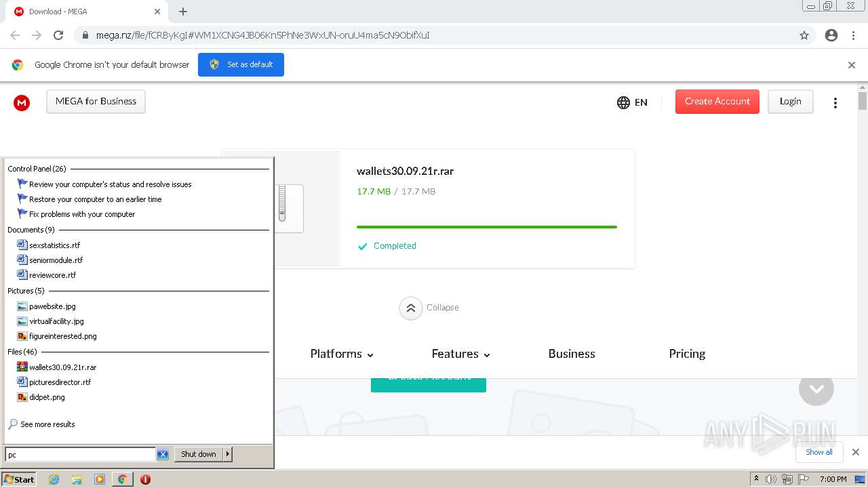Open the MEGA three-dot menu
This screenshot has height=488, width=868.
pyautogui.click(x=835, y=102)
